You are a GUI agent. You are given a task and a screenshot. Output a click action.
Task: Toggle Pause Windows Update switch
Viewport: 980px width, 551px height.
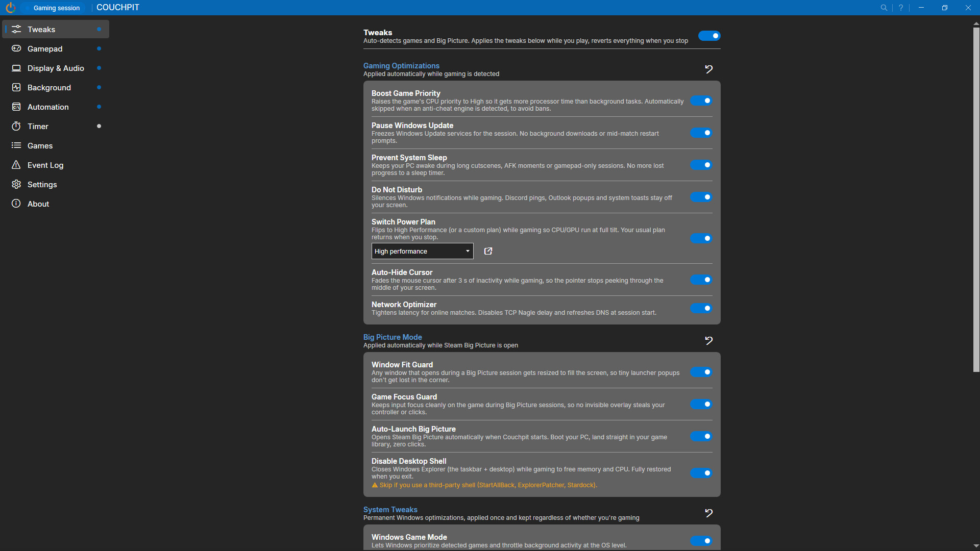(x=701, y=133)
